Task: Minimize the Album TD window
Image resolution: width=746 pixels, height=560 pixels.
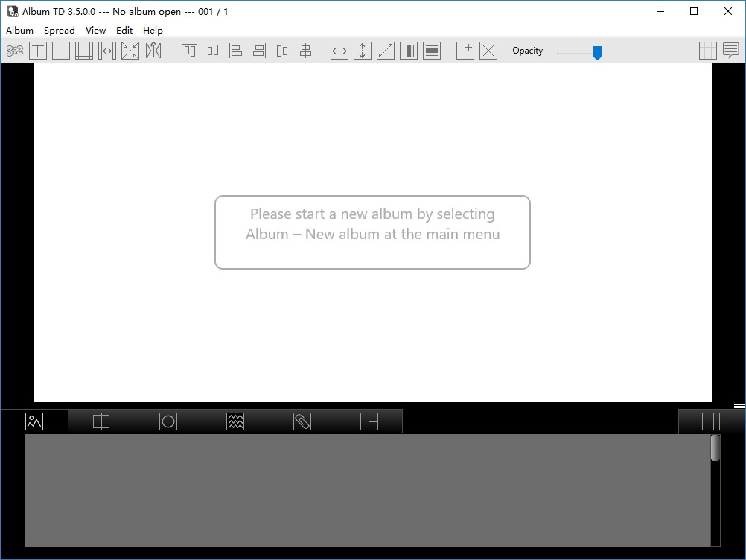Action: coord(660,11)
